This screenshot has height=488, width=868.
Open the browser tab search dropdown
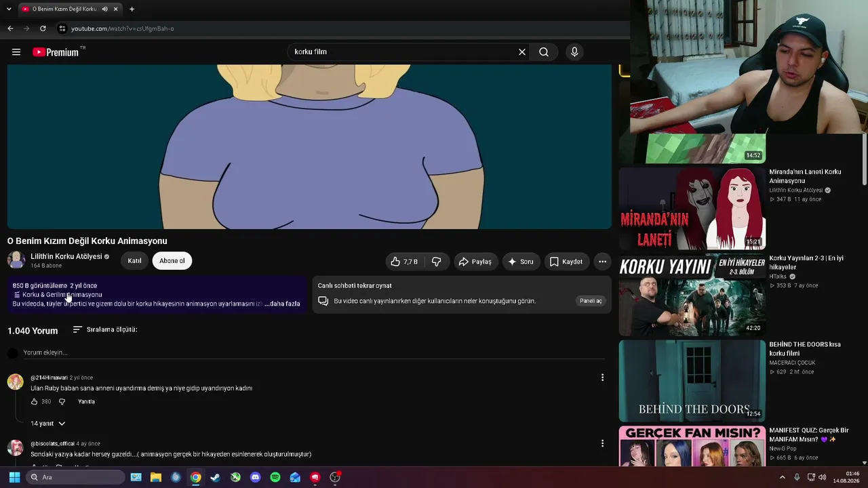(x=9, y=9)
